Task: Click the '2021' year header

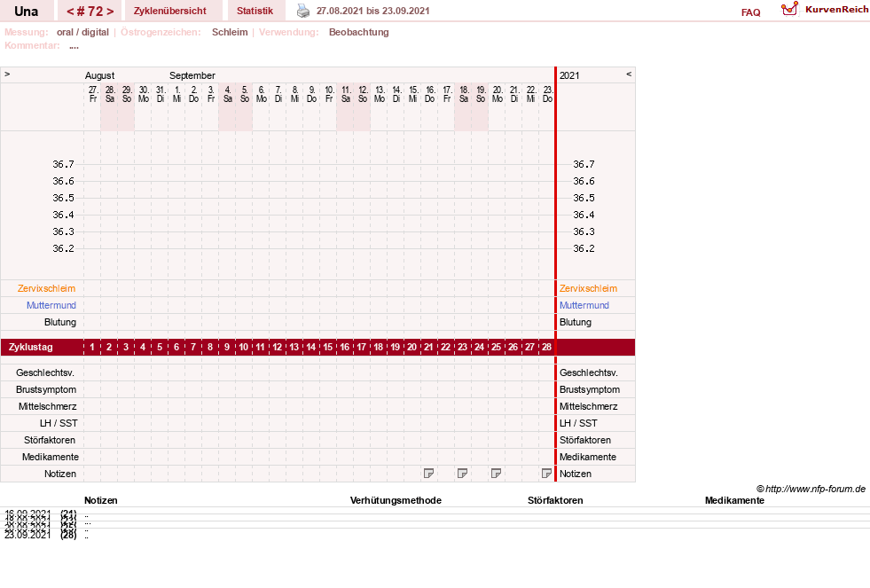Action: pos(569,75)
